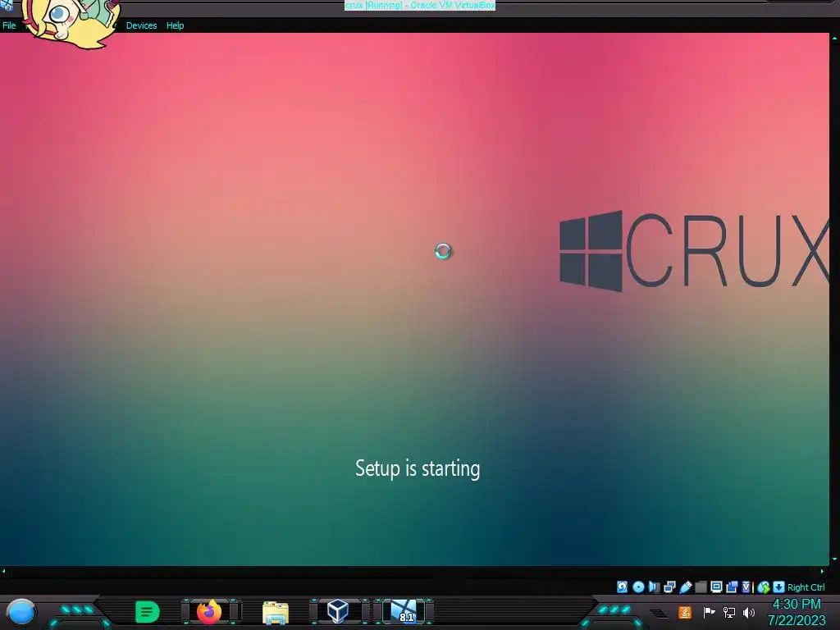Open File Explorer from the taskbar
The image size is (840, 630).
tap(276, 612)
